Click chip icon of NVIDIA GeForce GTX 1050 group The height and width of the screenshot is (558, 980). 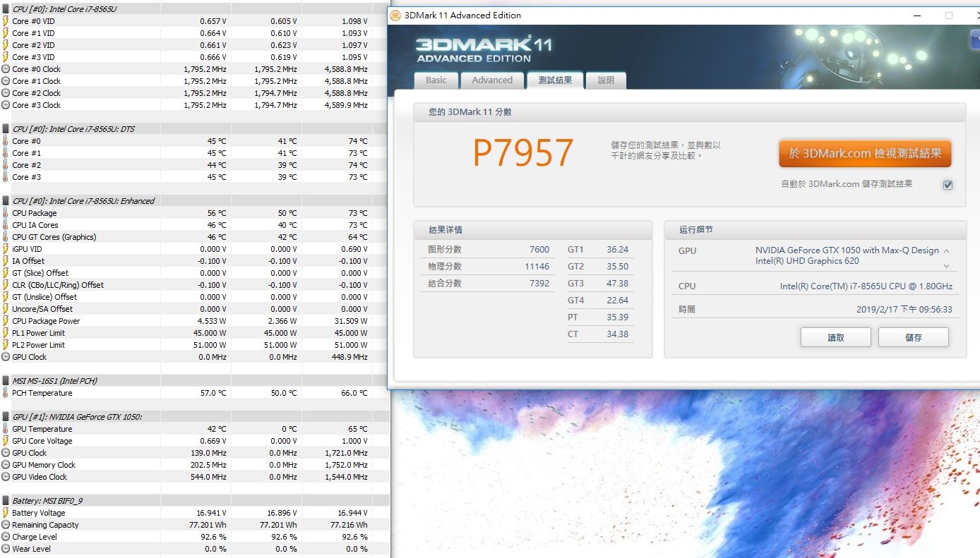(x=6, y=417)
